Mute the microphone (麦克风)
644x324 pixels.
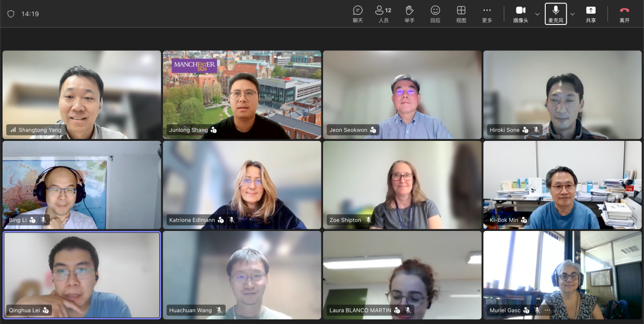pyautogui.click(x=555, y=14)
